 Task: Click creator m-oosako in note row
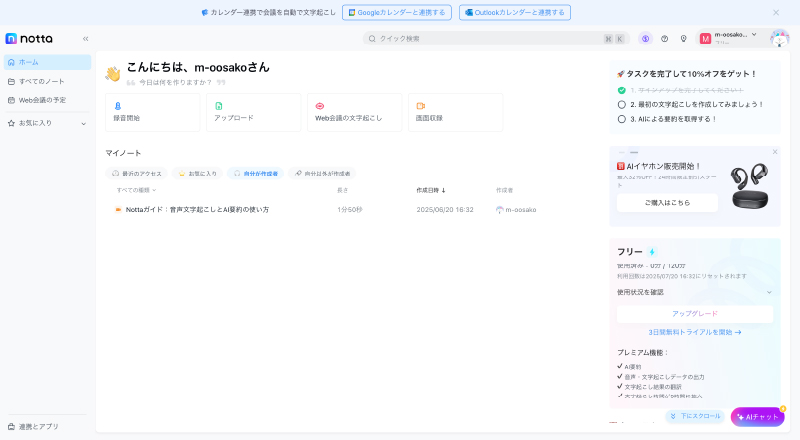(516, 210)
